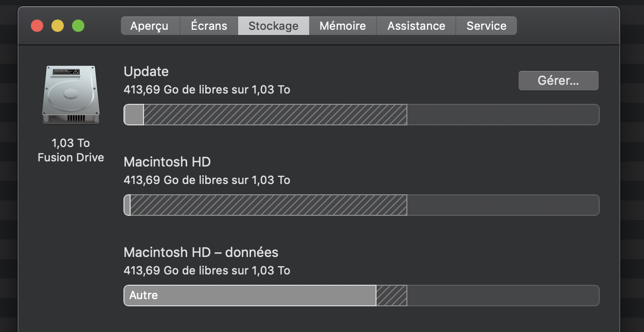Click the empty free-space area of Update bar
Viewport: 644px width, 332px height.
(503, 115)
